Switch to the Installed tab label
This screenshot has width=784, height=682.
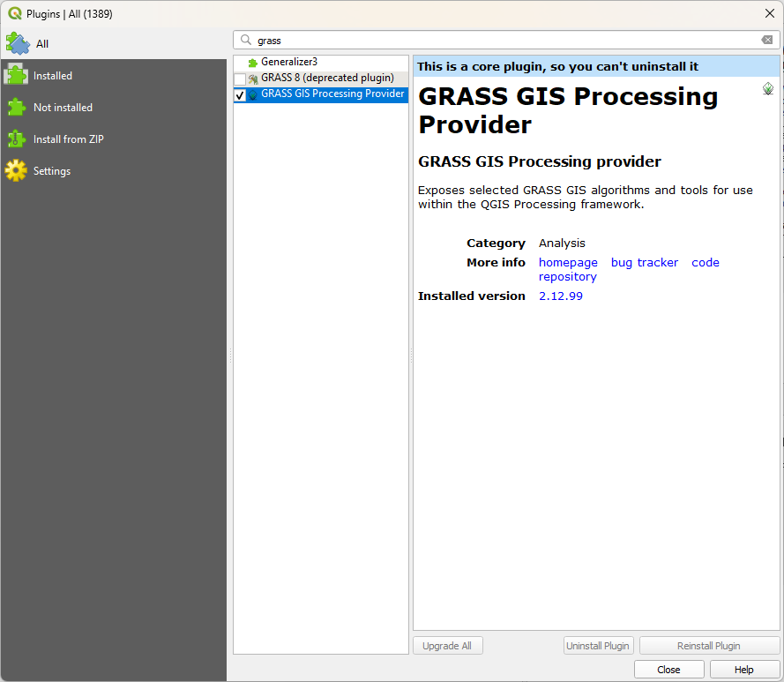pos(53,76)
